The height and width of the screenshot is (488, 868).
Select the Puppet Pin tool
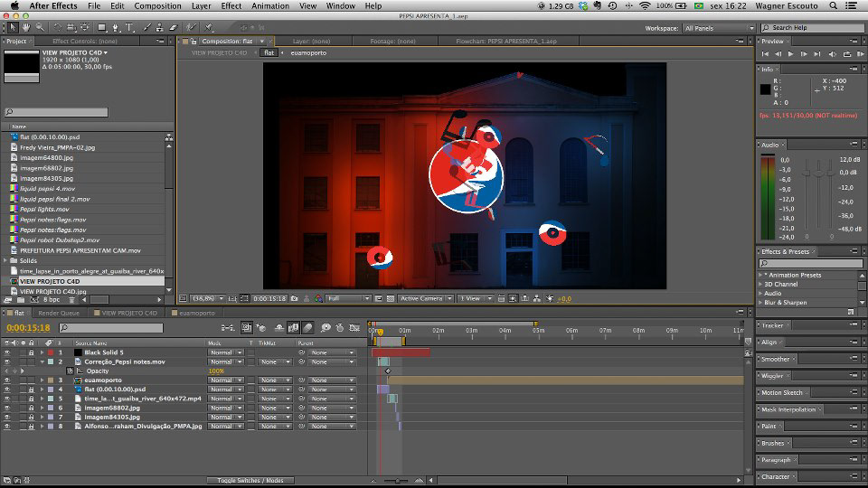[209, 27]
